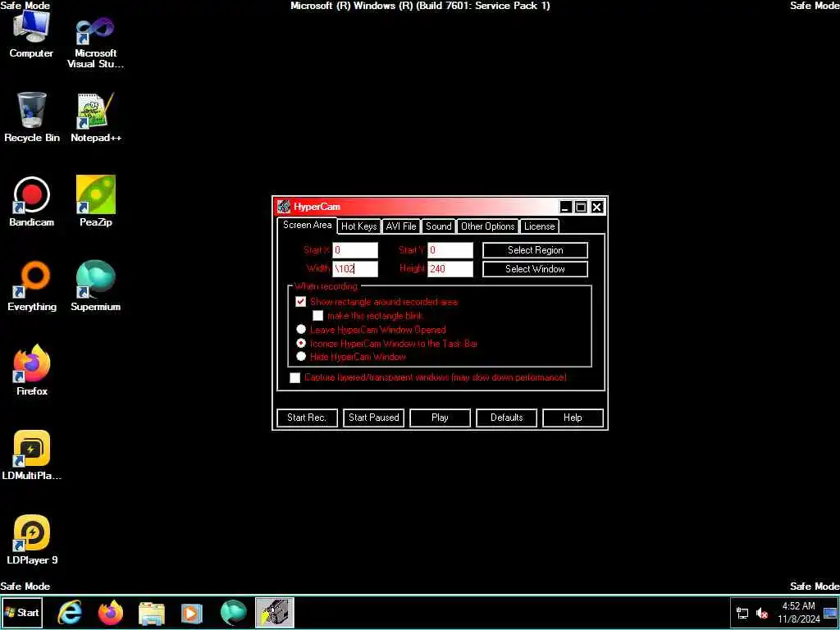The height and width of the screenshot is (630, 840).
Task: Open Internet Explorer from the taskbar
Action: (71, 613)
